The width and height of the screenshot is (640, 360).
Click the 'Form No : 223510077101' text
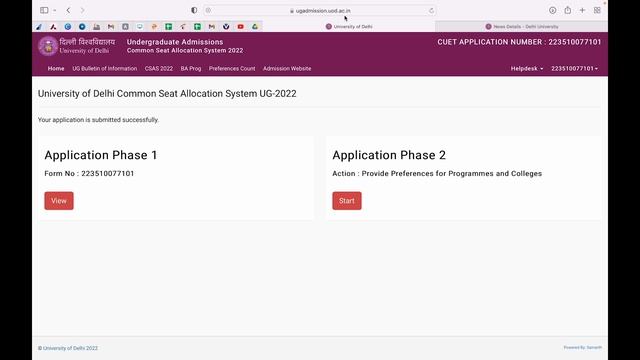[x=89, y=173]
